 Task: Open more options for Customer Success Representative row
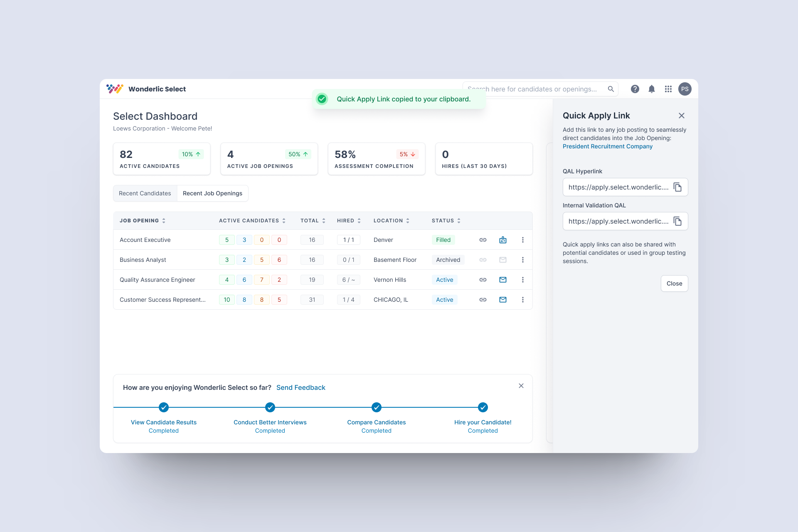[522, 300]
